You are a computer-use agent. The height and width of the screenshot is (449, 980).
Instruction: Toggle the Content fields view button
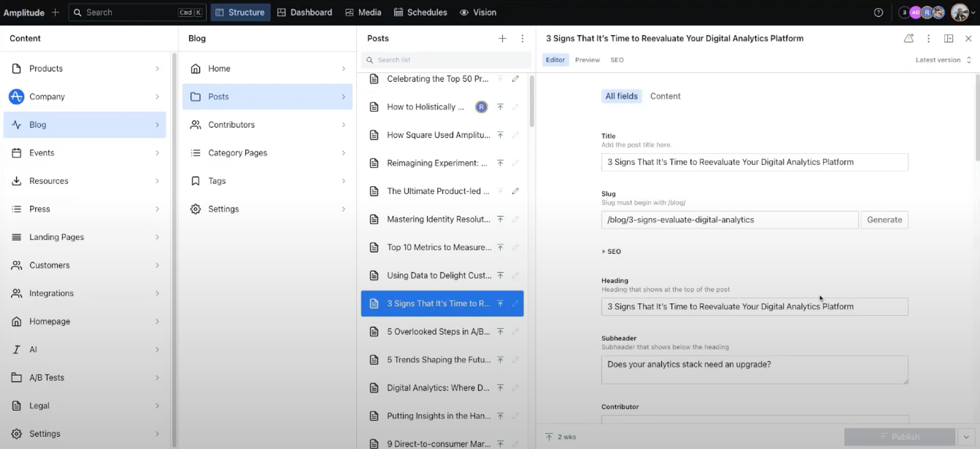(665, 96)
